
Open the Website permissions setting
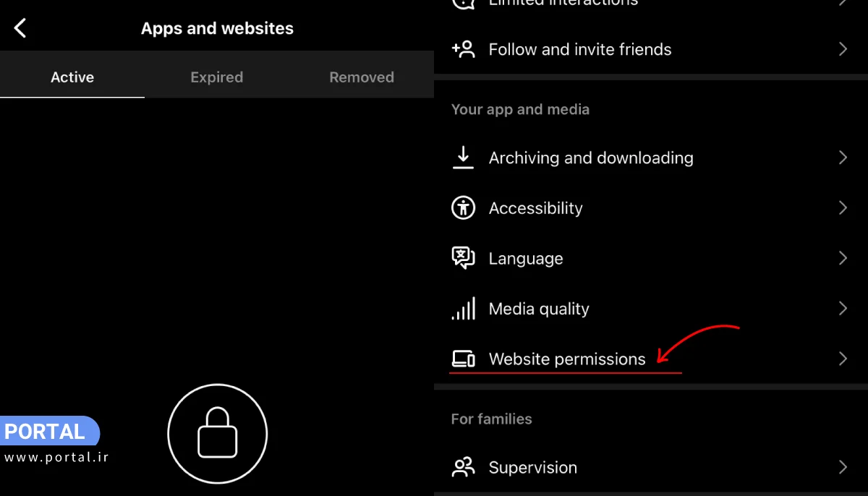pos(567,359)
